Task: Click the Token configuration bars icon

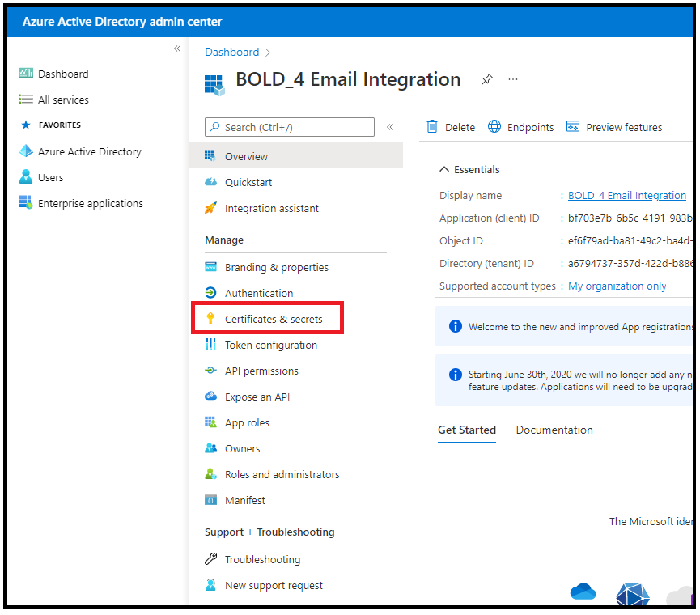Action: [x=210, y=345]
